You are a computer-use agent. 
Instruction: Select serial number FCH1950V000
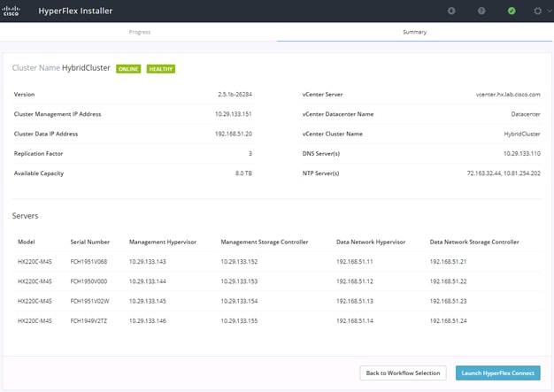click(88, 281)
